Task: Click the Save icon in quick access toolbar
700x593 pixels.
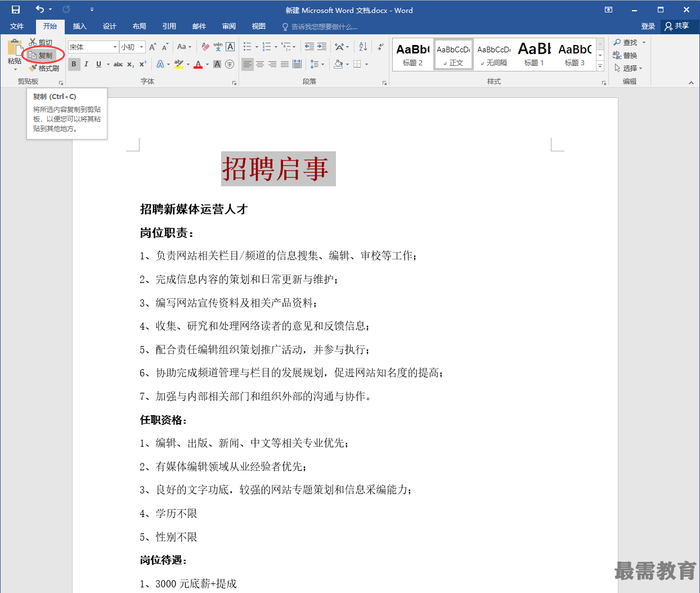Action: coord(16,10)
